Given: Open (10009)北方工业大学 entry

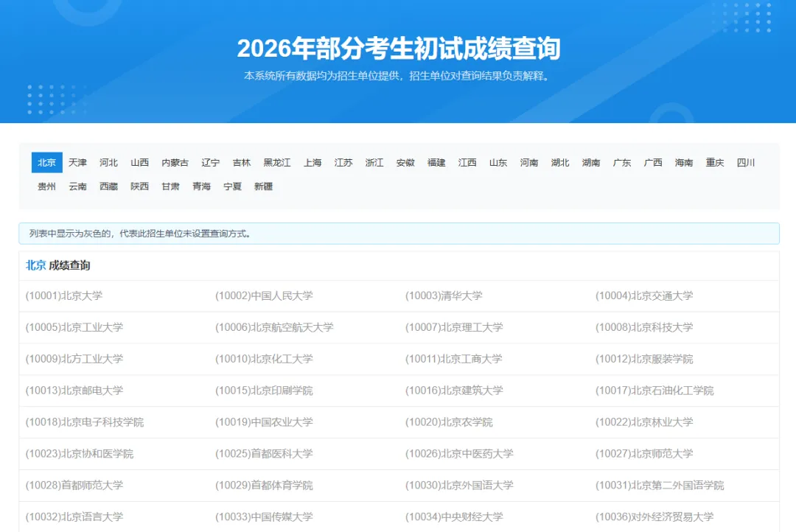Looking at the screenshot, I should click(x=74, y=358).
